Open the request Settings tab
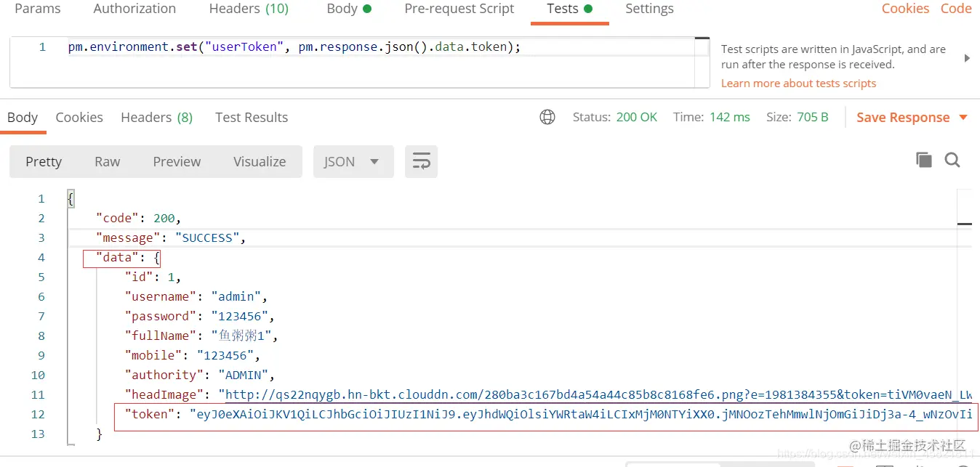This screenshot has height=467, width=980. pyautogui.click(x=649, y=9)
